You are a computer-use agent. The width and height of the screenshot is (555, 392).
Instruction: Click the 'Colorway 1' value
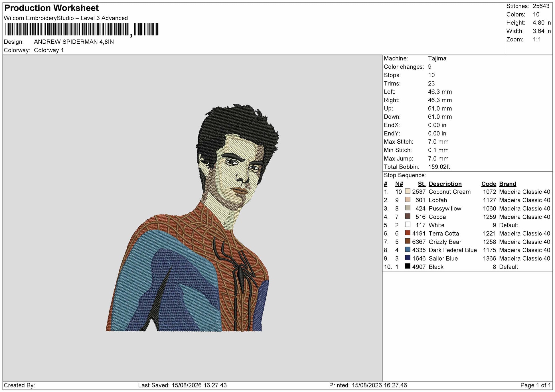click(49, 50)
